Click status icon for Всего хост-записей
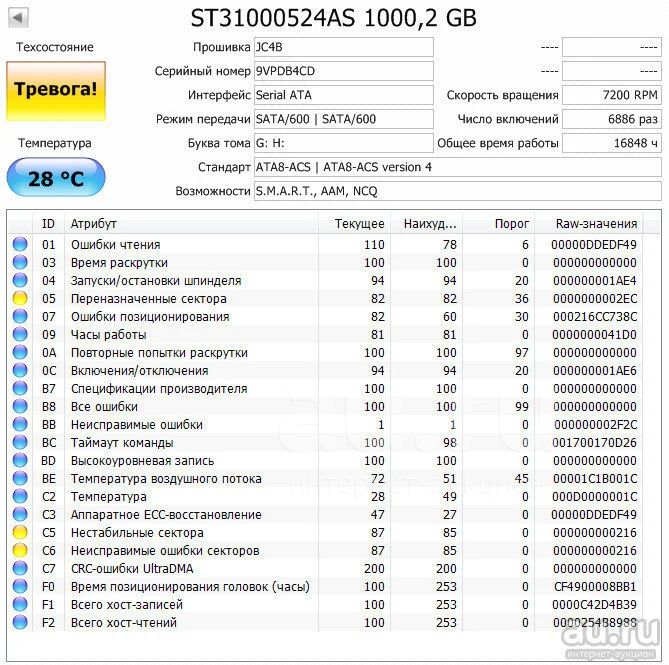Screen dimensions: 669x665 point(20,604)
